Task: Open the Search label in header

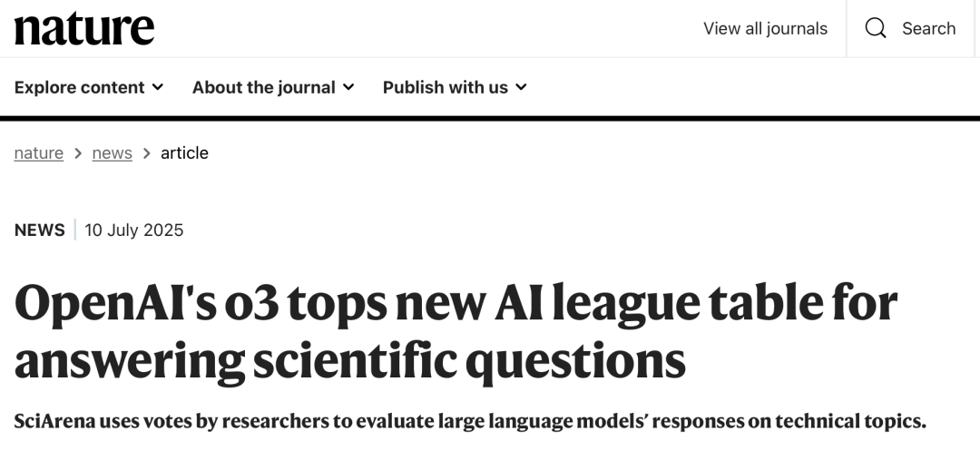Action: tap(928, 28)
